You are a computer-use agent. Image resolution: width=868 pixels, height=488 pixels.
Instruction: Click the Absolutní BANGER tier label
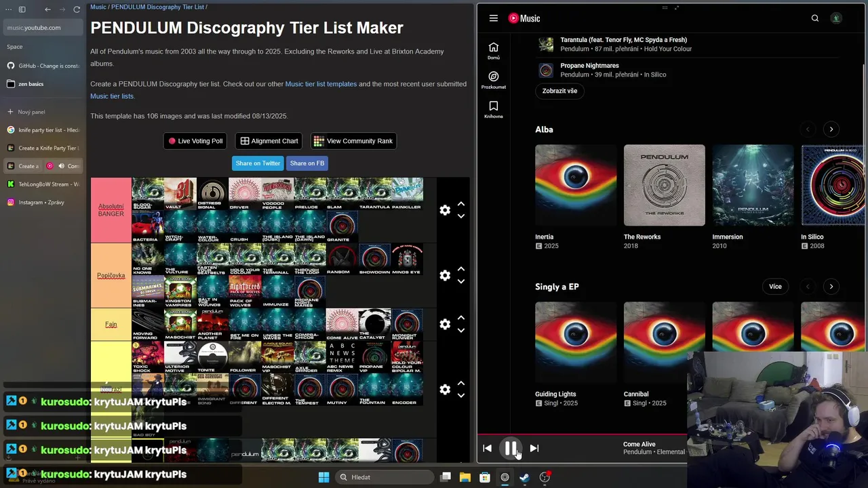click(x=111, y=210)
